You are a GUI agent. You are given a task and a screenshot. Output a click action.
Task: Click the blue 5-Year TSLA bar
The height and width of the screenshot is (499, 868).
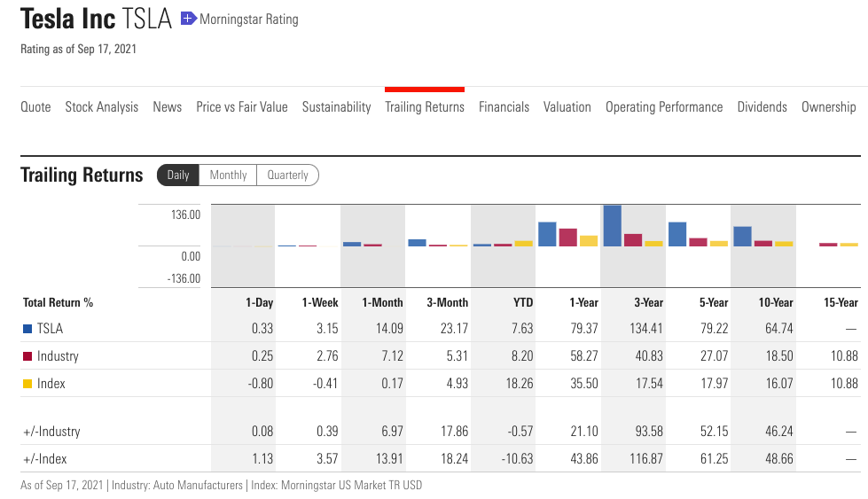coord(677,234)
